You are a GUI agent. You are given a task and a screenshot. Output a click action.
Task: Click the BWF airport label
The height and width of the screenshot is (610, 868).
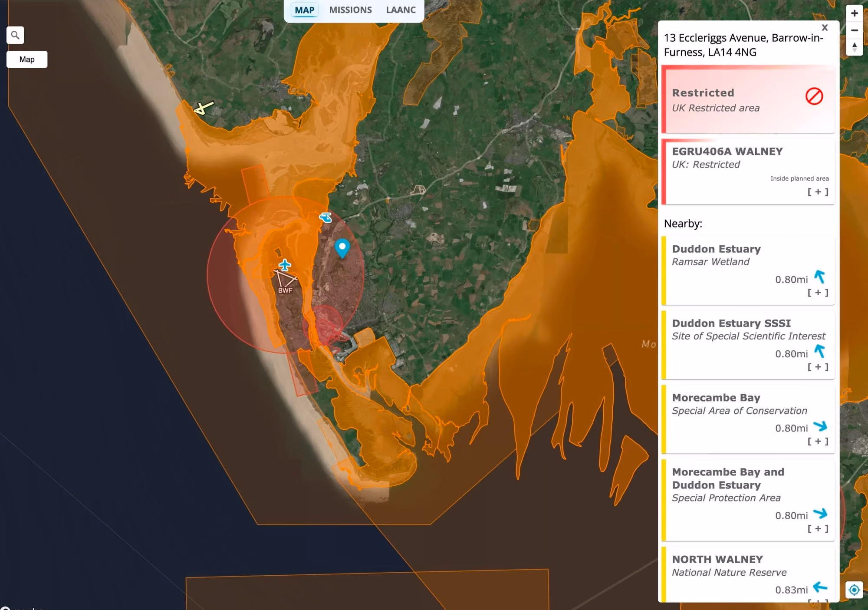285,290
